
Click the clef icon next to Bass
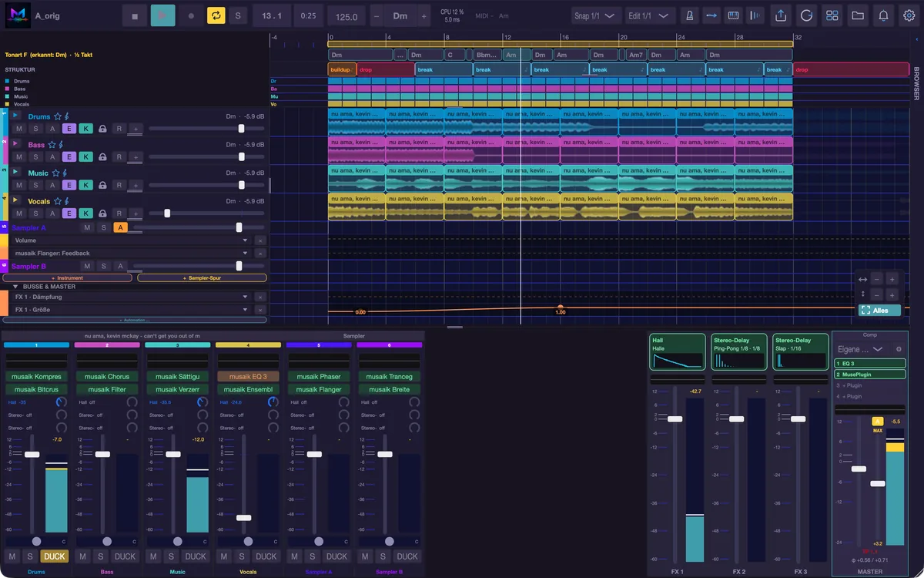tap(61, 144)
